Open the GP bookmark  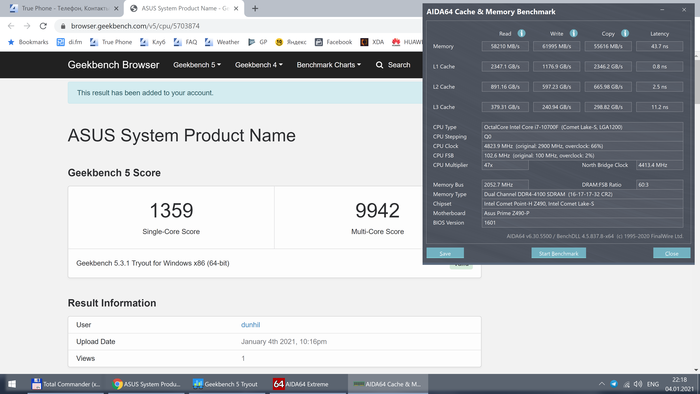click(x=258, y=42)
